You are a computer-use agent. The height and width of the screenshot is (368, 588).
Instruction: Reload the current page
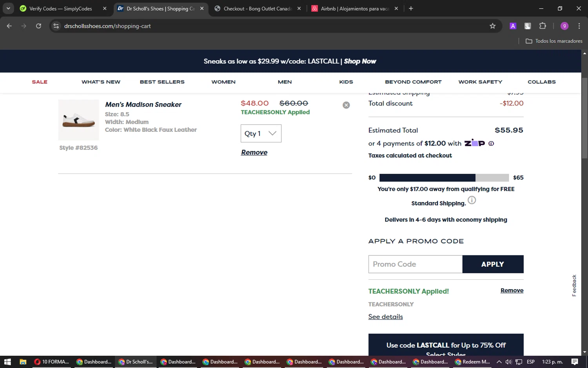click(38, 26)
